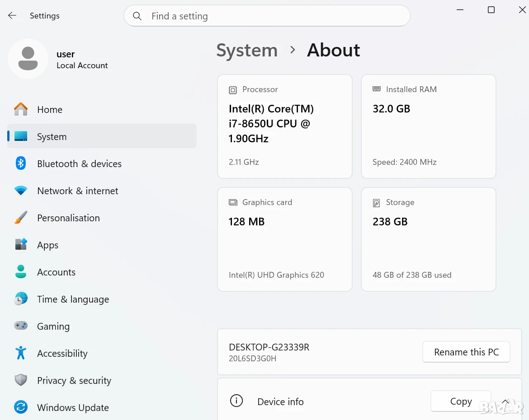
Task: Click the System monitor icon
Action: (21, 136)
